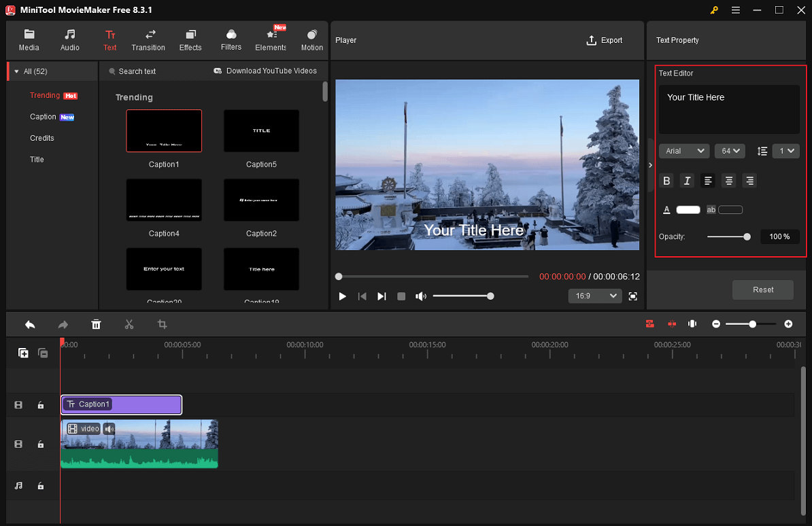Screen dimensions: 812x526
Task: Lock the video track
Action: 41,444
